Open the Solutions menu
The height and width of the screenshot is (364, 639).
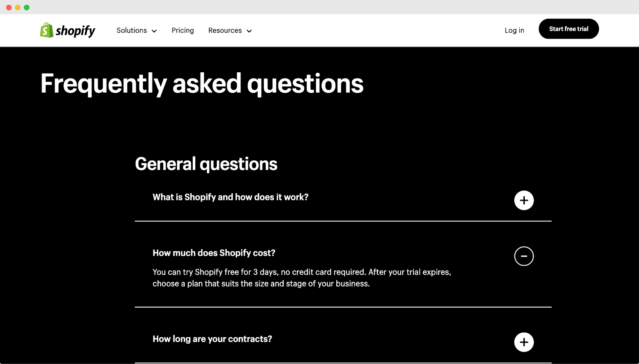point(132,30)
